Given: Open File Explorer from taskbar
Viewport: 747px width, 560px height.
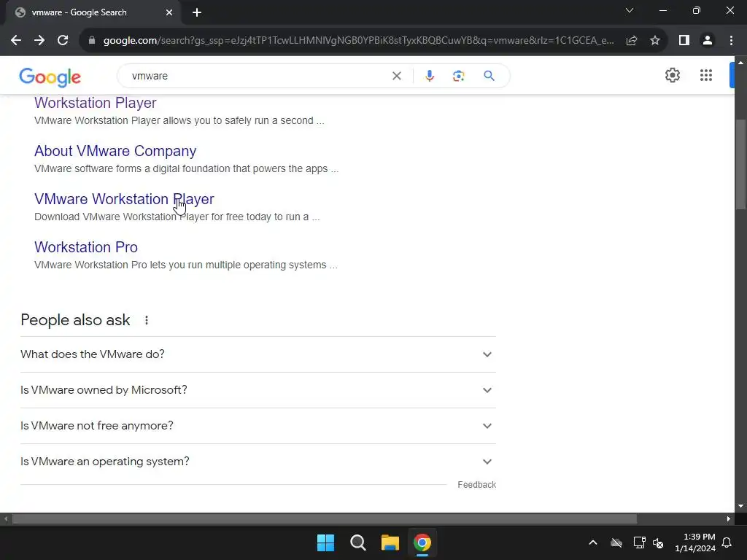Looking at the screenshot, I should click(390, 542).
